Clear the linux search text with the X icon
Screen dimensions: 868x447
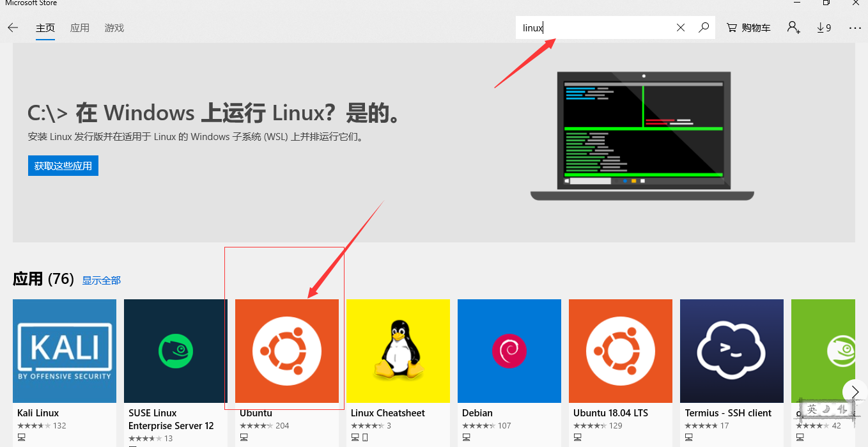point(680,27)
